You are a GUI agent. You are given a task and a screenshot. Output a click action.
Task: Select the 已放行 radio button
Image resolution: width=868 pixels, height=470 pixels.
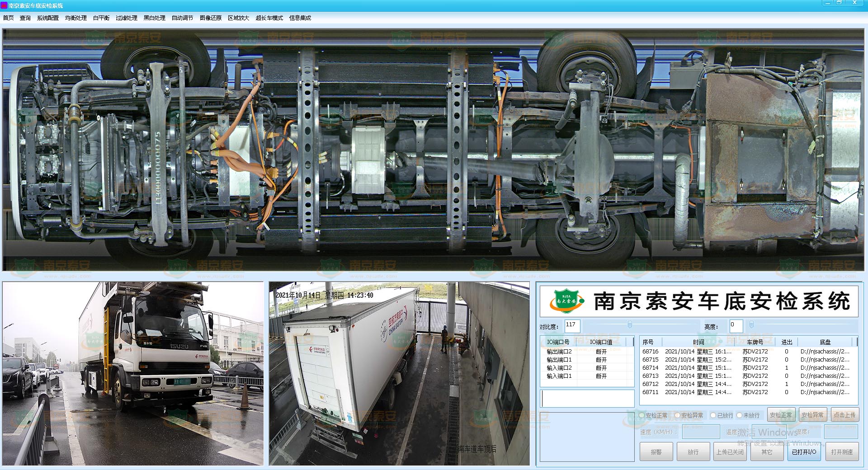click(x=713, y=415)
